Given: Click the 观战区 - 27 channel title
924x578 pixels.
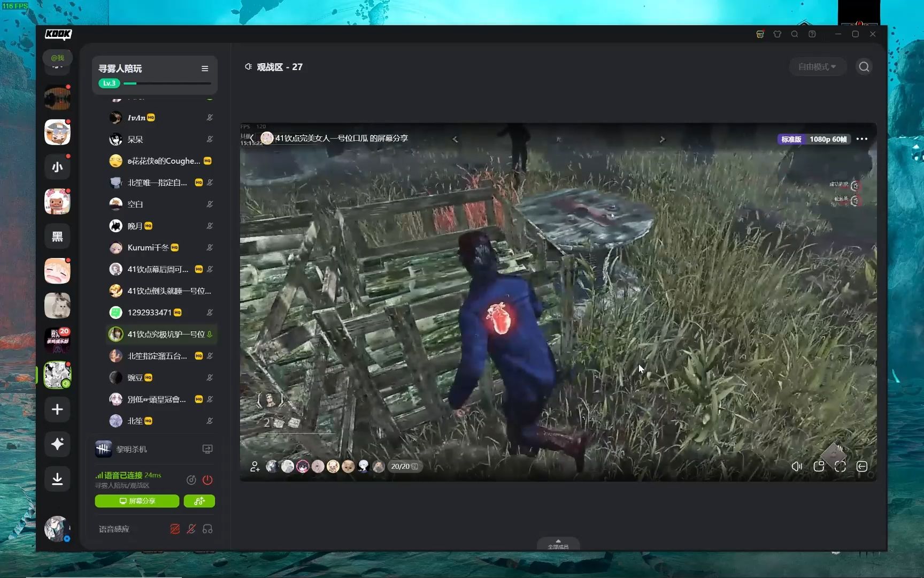Looking at the screenshot, I should [x=279, y=67].
